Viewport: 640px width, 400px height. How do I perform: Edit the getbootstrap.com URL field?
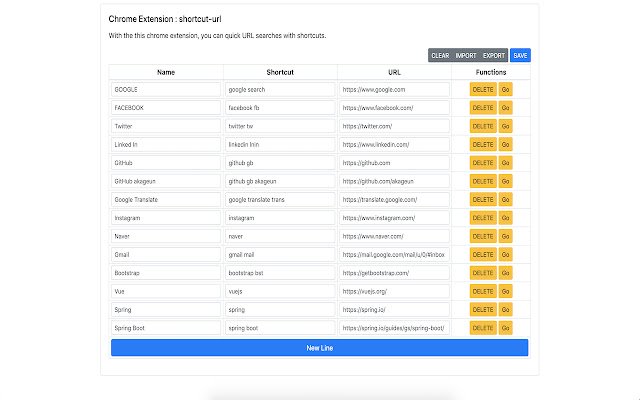[394, 273]
